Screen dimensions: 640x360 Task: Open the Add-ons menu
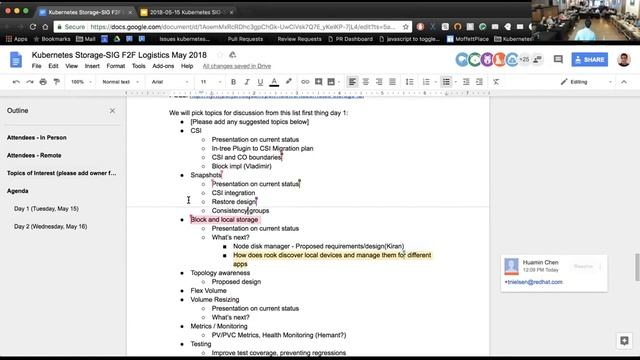pos(163,66)
